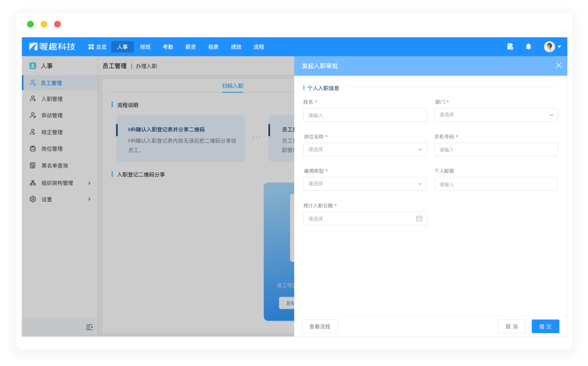Click the 取消 button
Screen dimensions: 588x366
tap(512, 327)
